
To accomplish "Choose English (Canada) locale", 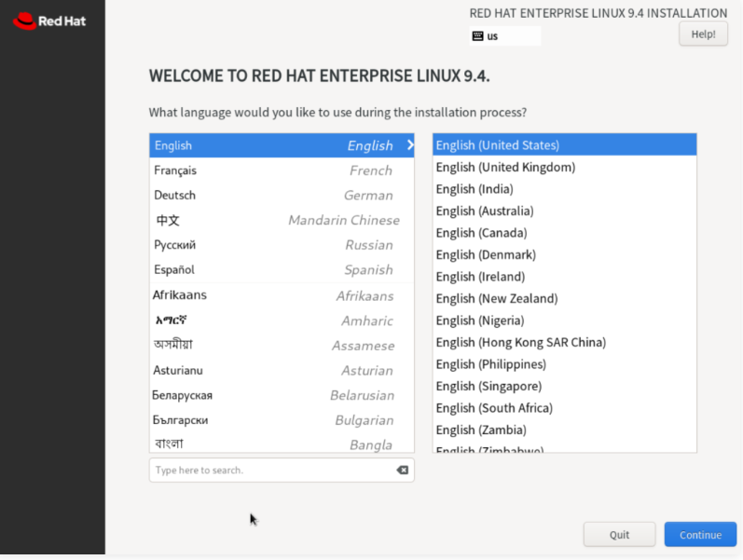I will point(564,233).
